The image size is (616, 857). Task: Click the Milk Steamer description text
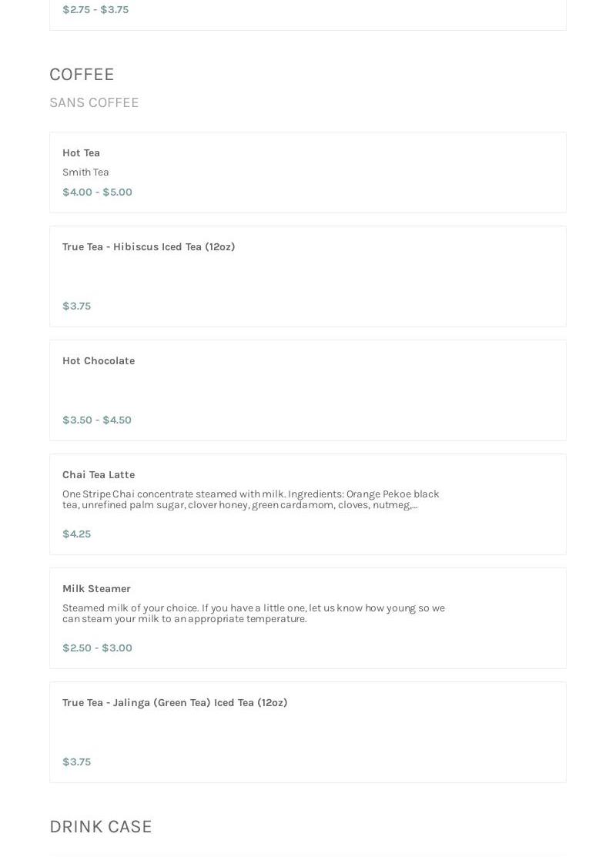(253, 613)
